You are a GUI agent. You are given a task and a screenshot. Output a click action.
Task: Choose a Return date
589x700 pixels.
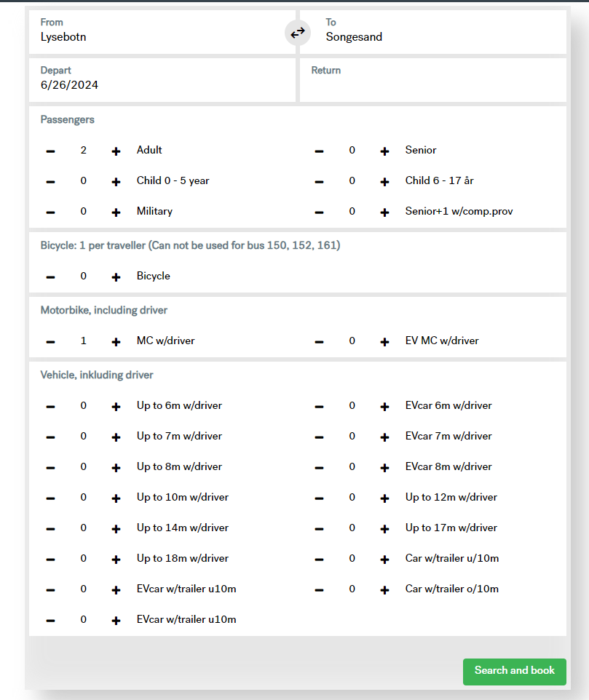(432, 79)
